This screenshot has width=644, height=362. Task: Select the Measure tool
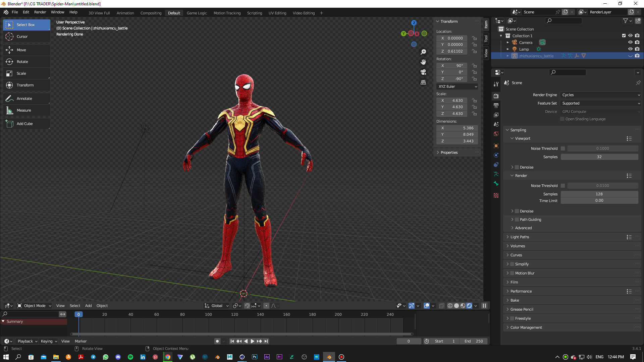[x=26, y=110]
